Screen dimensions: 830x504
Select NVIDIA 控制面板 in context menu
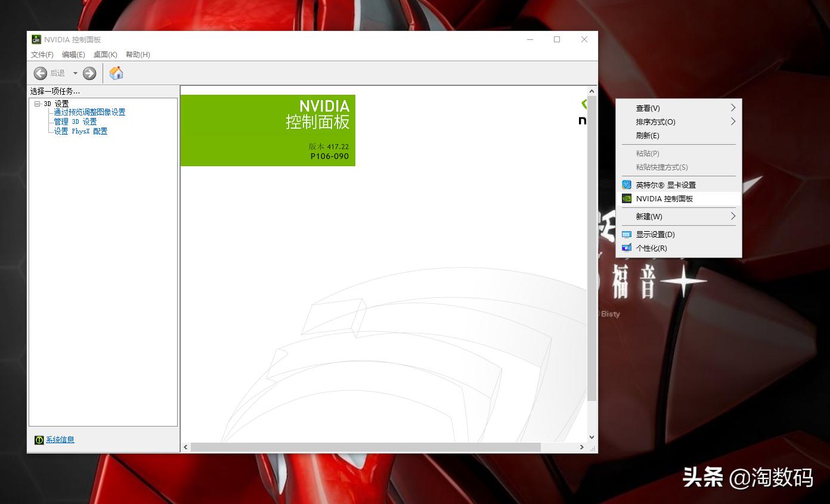click(664, 199)
